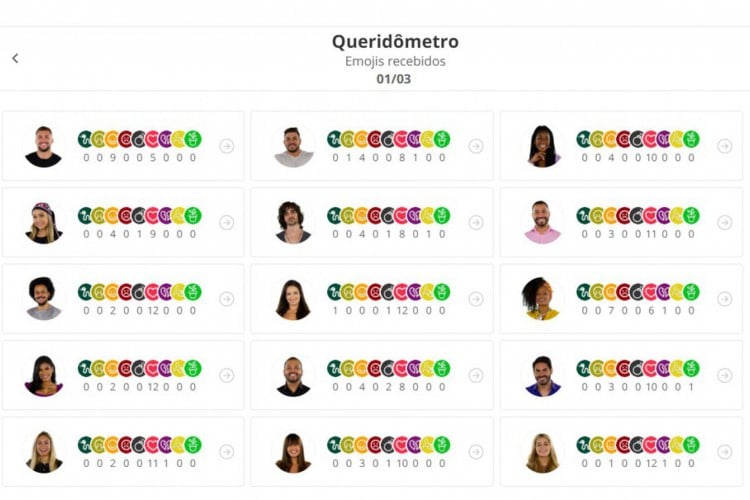Click the banana emoji in the curly-haired man's card
The width and height of the screenshot is (750, 500).
pyautogui.click(x=428, y=215)
